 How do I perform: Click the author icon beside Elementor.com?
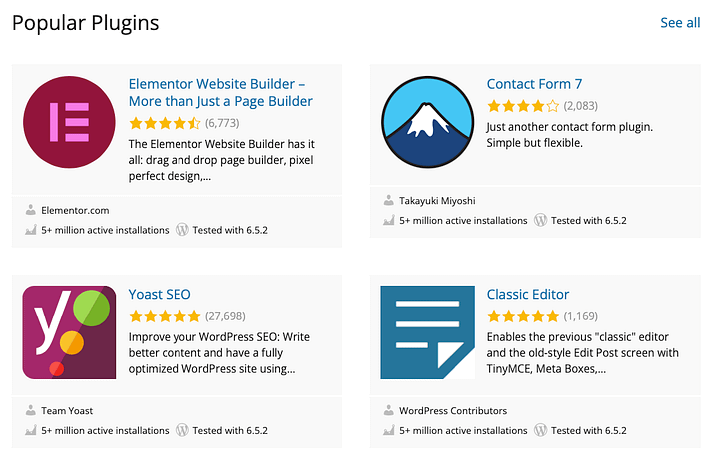coord(30,210)
